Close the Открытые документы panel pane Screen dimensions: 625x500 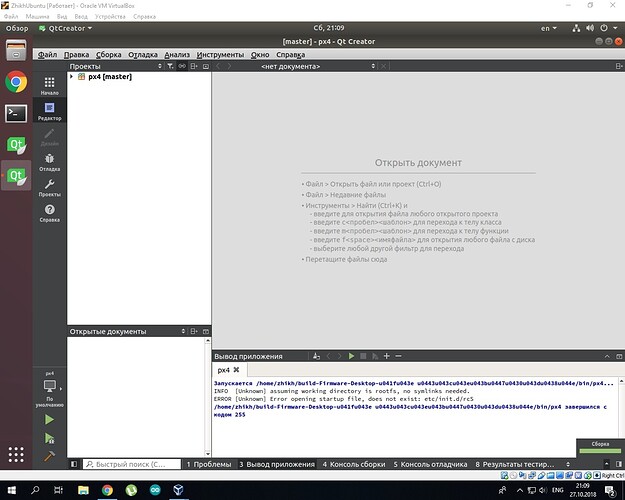pyautogui.click(x=206, y=331)
